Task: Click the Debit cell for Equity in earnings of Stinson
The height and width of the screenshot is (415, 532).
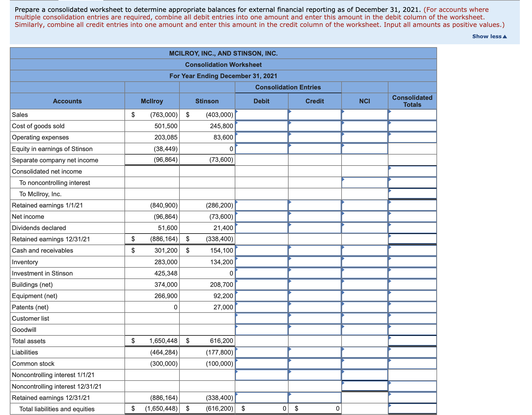Action: (x=261, y=148)
